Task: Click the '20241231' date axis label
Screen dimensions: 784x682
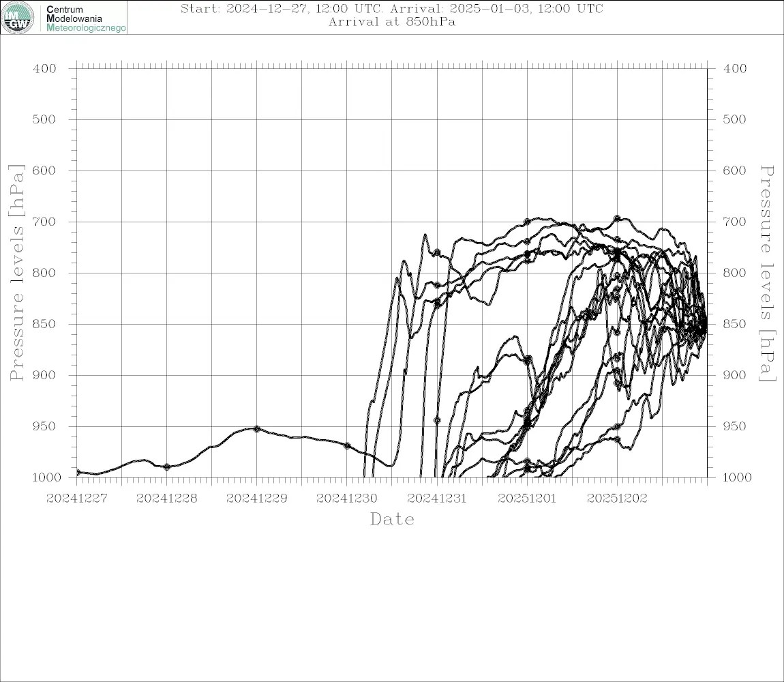Action: 437,499
